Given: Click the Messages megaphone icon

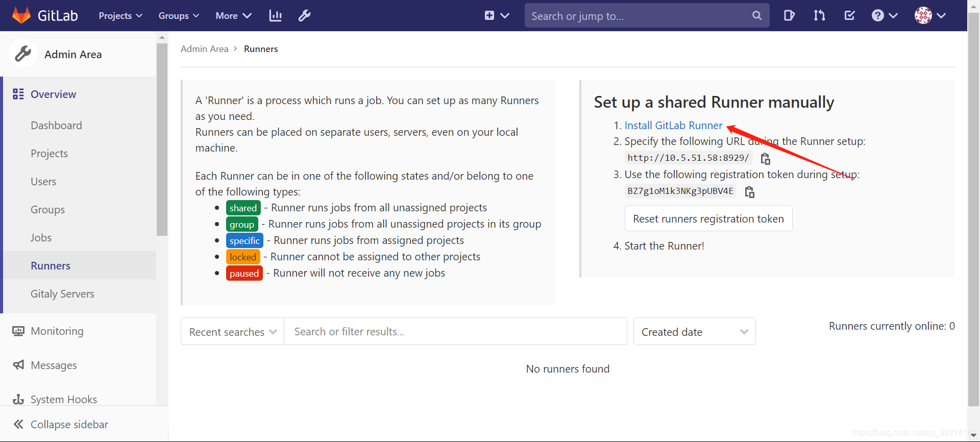Looking at the screenshot, I should pyautogui.click(x=18, y=365).
